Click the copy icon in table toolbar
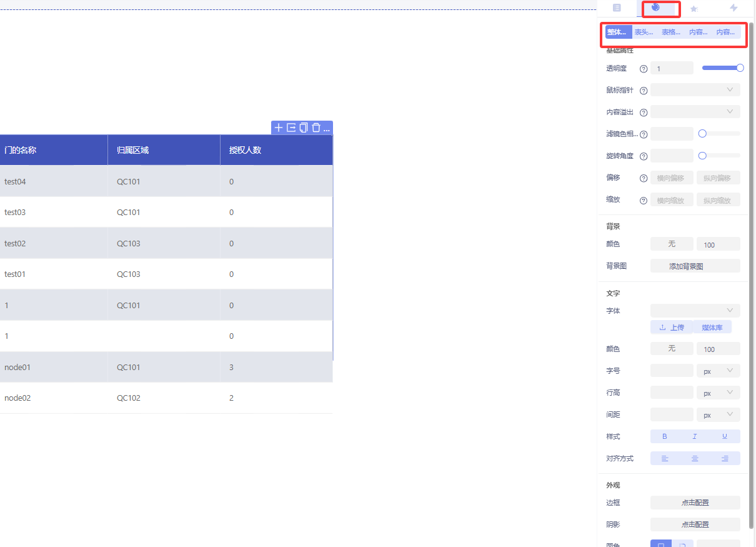The height and width of the screenshot is (547, 756). (x=304, y=128)
